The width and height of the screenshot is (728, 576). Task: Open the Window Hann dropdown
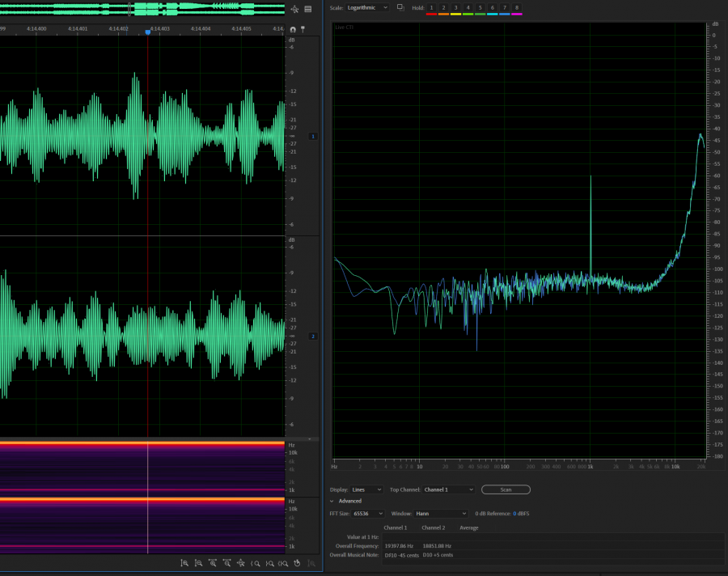(441, 514)
